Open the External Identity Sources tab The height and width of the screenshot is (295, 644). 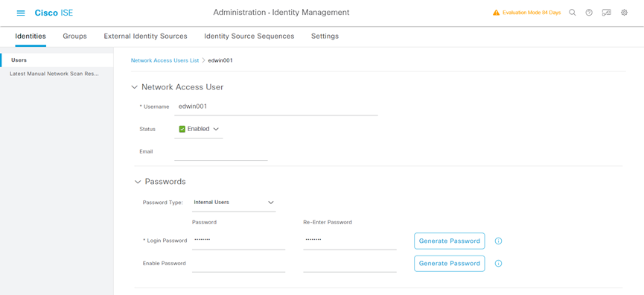tap(145, 37)
